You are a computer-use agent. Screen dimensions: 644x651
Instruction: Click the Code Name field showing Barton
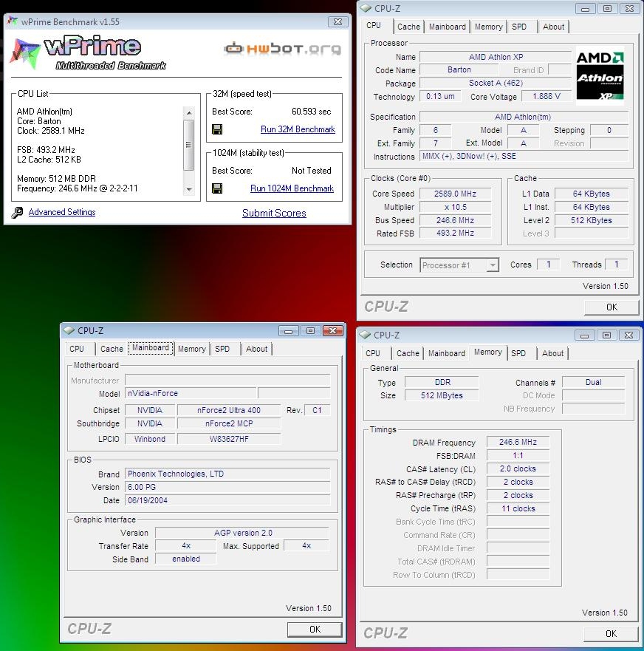click(x=459, y=69)
